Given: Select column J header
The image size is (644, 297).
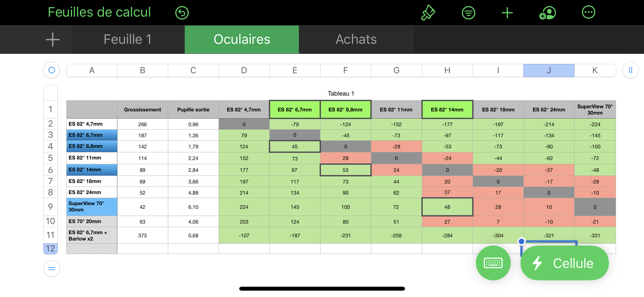Looking at the screenshot, I should tap(549, 70).
